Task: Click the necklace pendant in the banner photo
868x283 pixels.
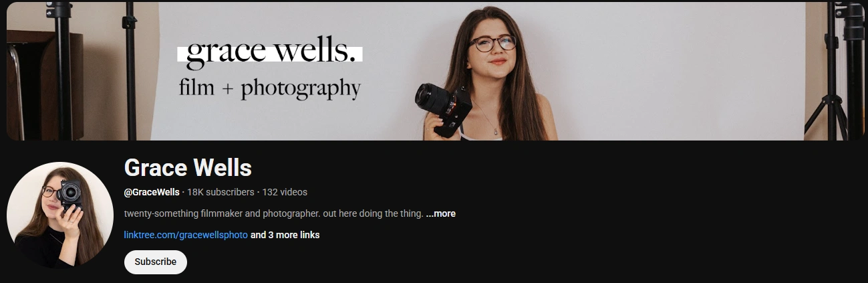Action: [x=496, y=131]
